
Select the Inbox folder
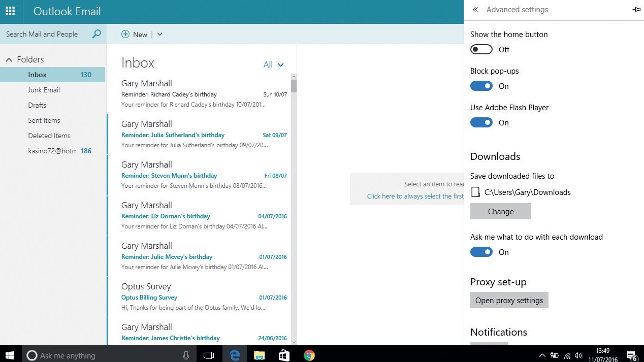click(53, 75)
